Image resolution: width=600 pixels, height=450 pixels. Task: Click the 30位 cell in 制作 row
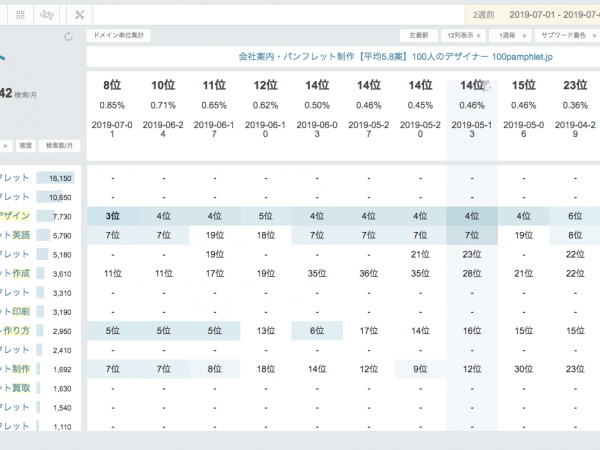pyautogui.click(x=524, y=369)
